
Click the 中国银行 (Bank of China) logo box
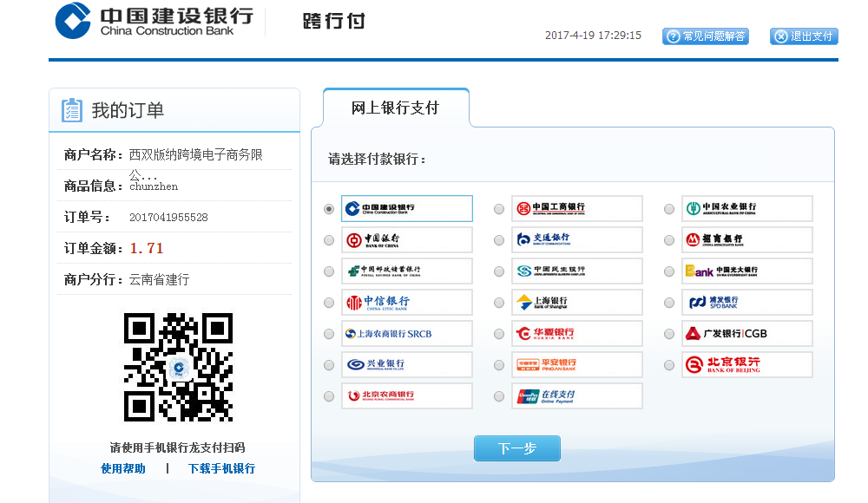point(407,240)
